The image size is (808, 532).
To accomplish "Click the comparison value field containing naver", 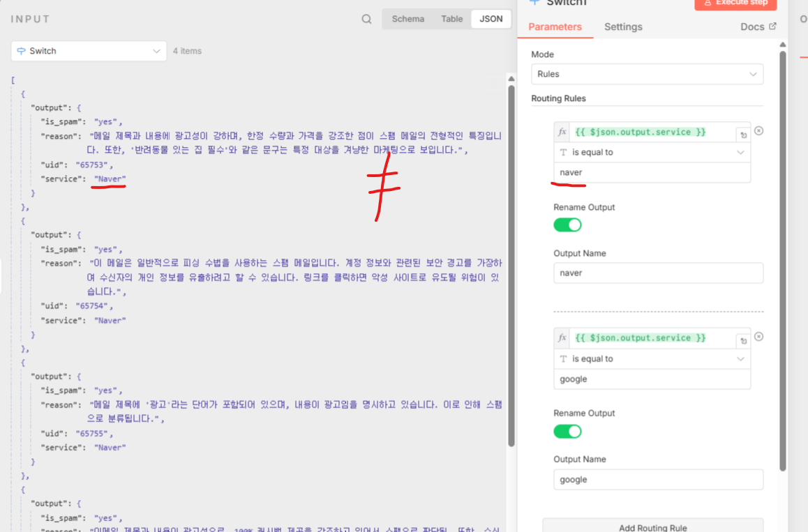I will tap(652, 172).
